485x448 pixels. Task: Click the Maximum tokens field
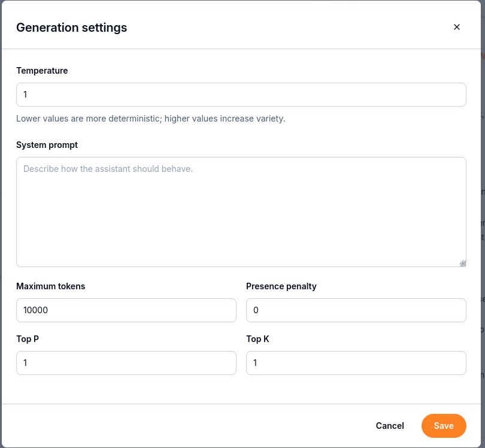pyautogui.click(x=126, y=310)
